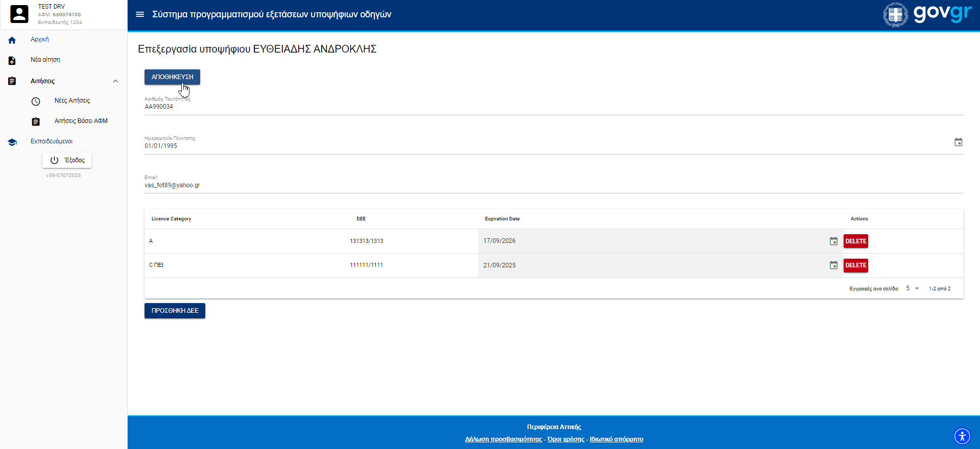Open the Όροι χρήσης footer link

click(566, 439)
